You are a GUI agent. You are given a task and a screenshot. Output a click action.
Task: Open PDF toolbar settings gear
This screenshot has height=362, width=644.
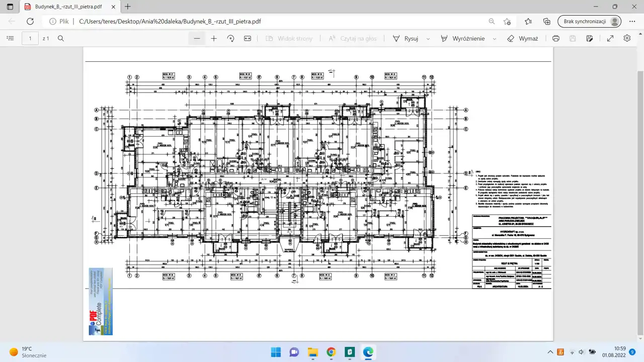(627, 38)
